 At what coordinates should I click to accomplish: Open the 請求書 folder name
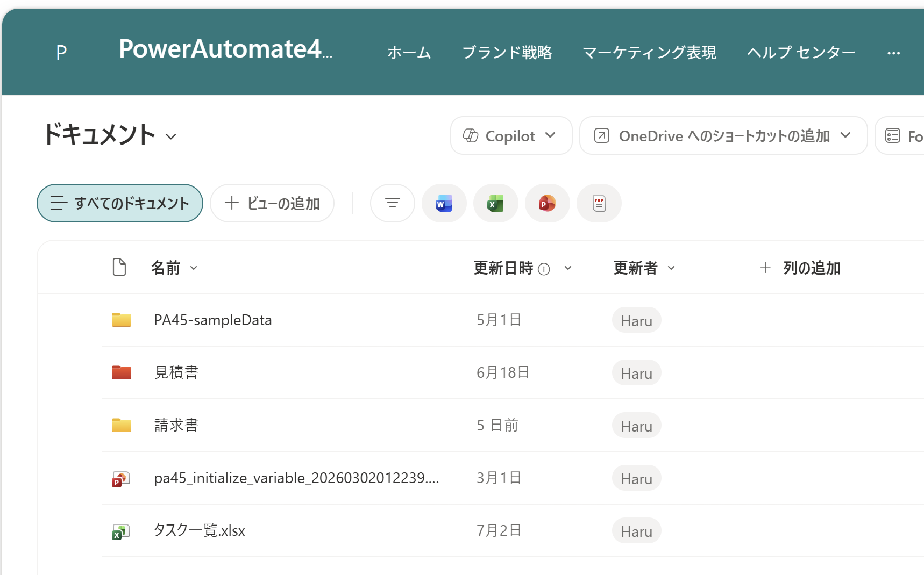(x=176, y=425)
